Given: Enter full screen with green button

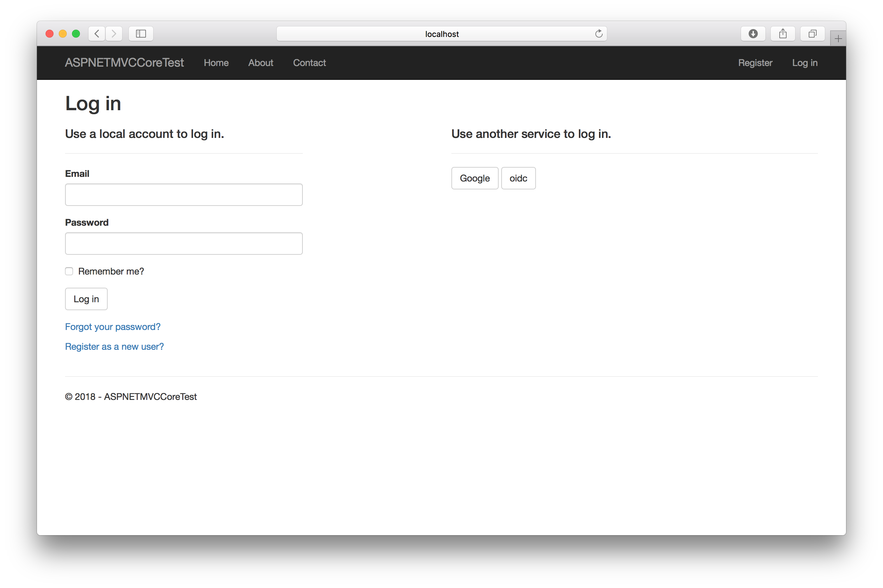Looking at the screenshot, I should [x=76, y=34].
